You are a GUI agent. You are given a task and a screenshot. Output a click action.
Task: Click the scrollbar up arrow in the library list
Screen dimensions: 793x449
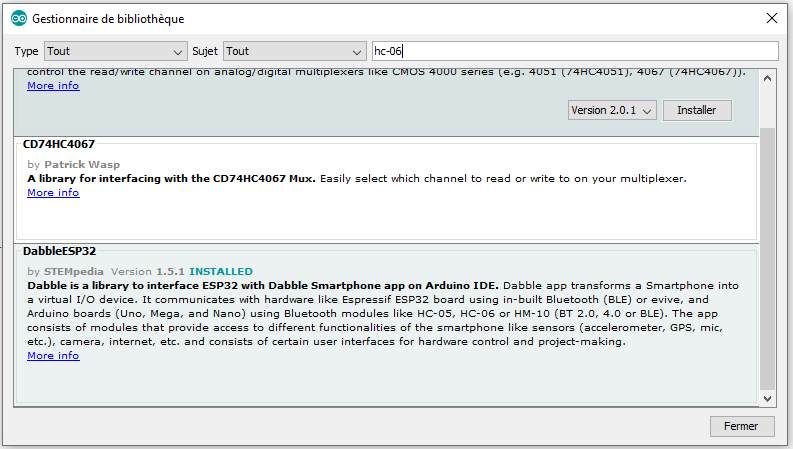click(767, 77)
